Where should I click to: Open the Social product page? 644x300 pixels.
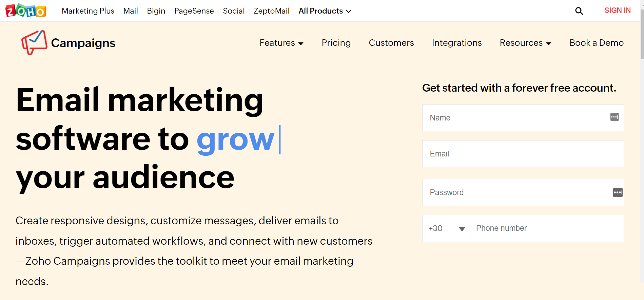pos(234,11)
